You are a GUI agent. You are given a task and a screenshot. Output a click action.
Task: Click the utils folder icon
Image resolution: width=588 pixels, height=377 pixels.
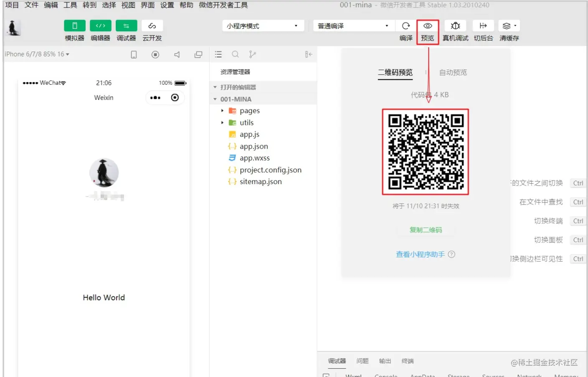click(233, 123)
